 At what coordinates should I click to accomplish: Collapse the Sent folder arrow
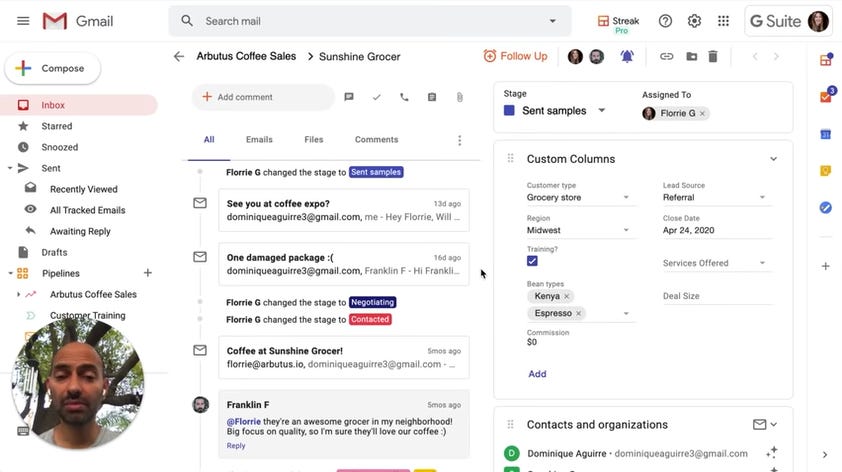10,168
